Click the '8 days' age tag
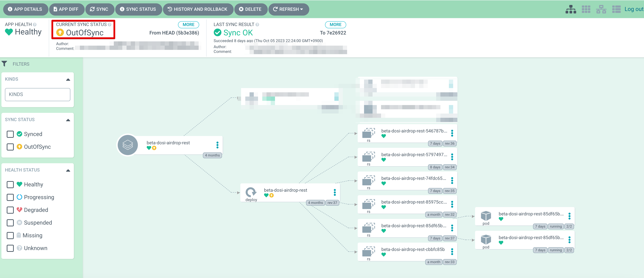Screen dimensions: 644x278 [435, 167]
